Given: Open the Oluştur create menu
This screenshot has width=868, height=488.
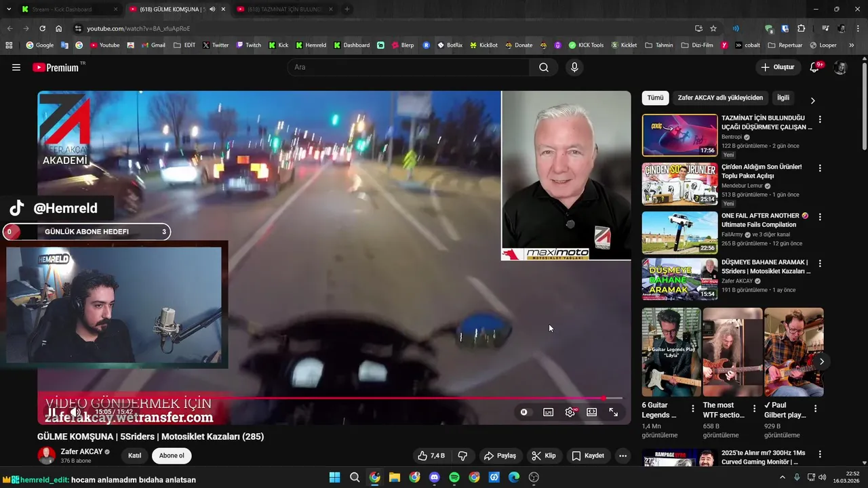Looking at the screenshot, I should coord(777,67).
